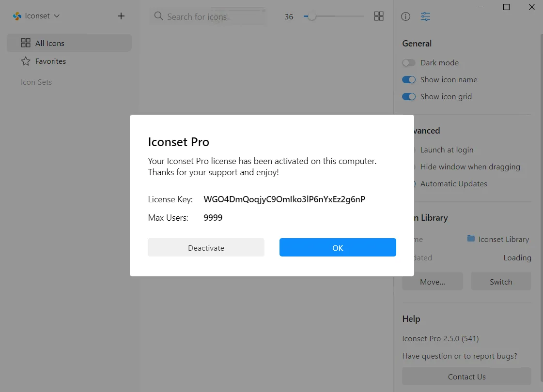543x392 pixels.
Task: Open the Iconset dropdown chevron
Action: tap(57, 16)
